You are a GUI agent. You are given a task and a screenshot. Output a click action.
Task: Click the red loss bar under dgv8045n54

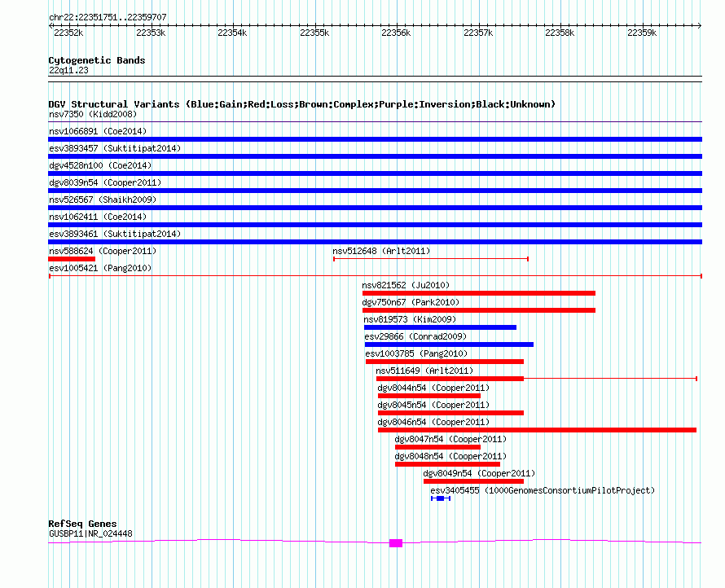(x=450, y=413)
